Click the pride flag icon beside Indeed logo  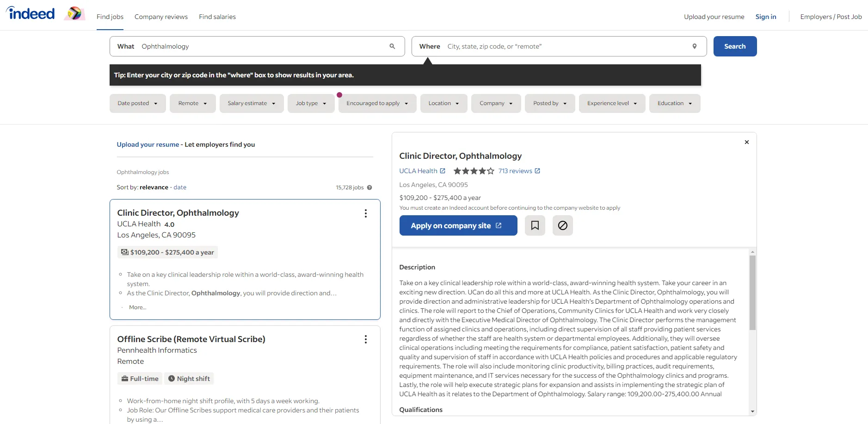[x=74, y=13]
